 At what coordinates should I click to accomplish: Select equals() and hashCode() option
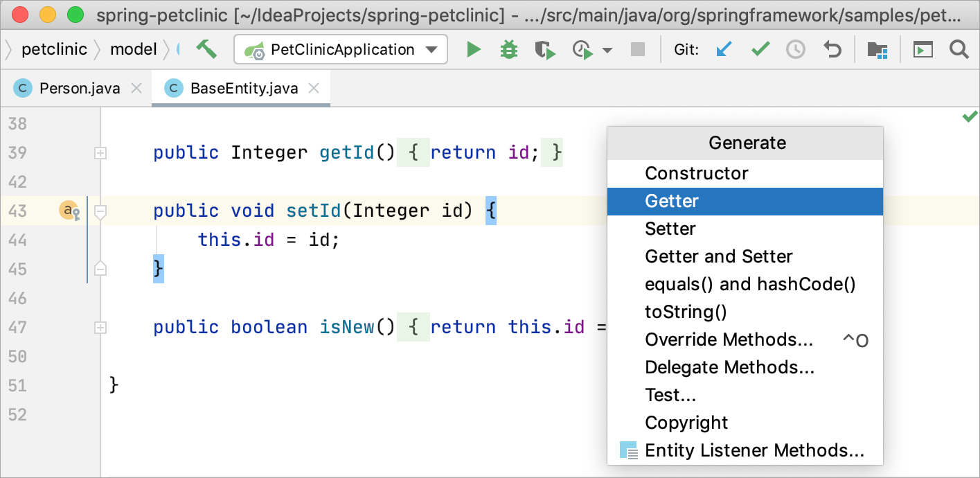[x=745, y=284]
